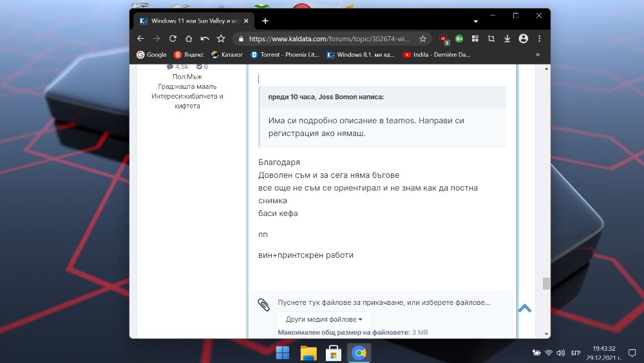
Task: Bookmark this page via address bar star
Action: (x=422, y=39)
